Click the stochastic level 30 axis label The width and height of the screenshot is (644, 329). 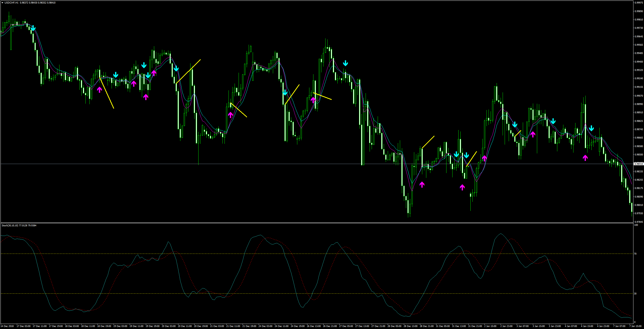click(635, 293)
